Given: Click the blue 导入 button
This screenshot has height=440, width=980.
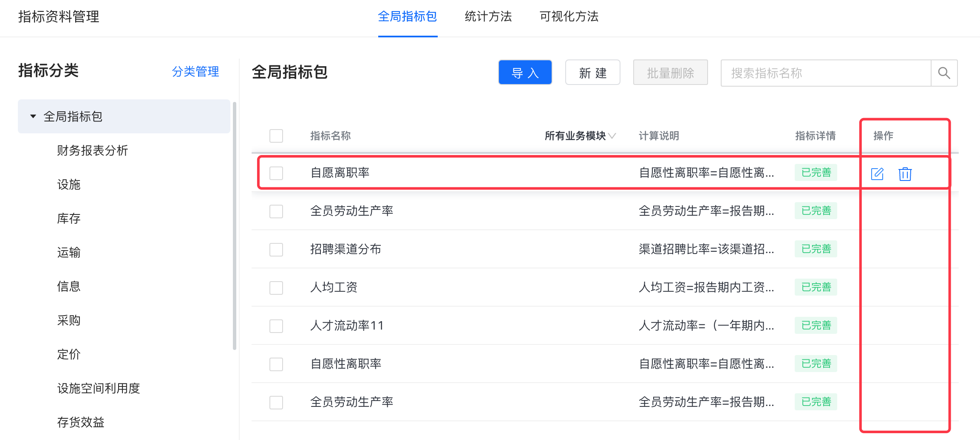Looking at the screenshot, I should (x=525, y=73).
